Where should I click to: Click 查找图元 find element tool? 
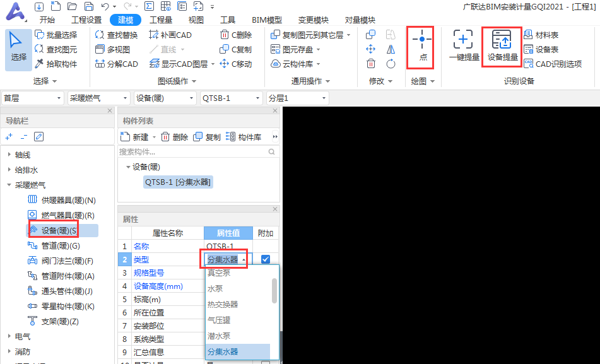(x=56, y=49)
